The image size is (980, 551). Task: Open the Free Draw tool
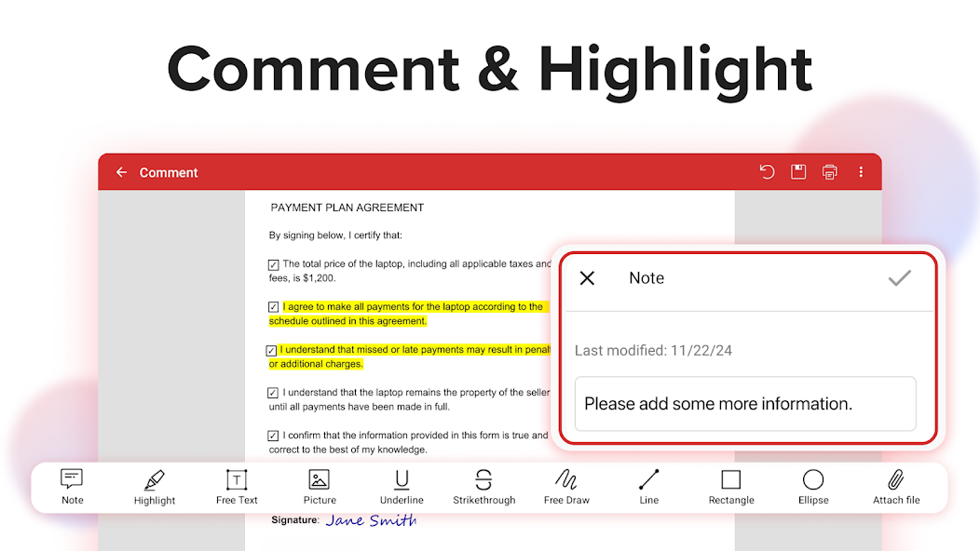566,484
